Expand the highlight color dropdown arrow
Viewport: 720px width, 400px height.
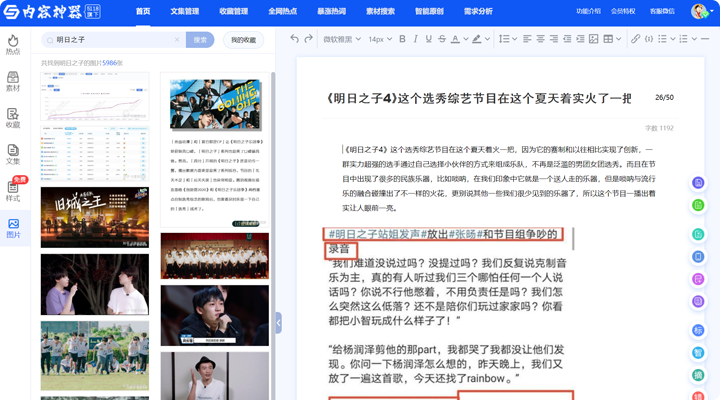[487, 39]
